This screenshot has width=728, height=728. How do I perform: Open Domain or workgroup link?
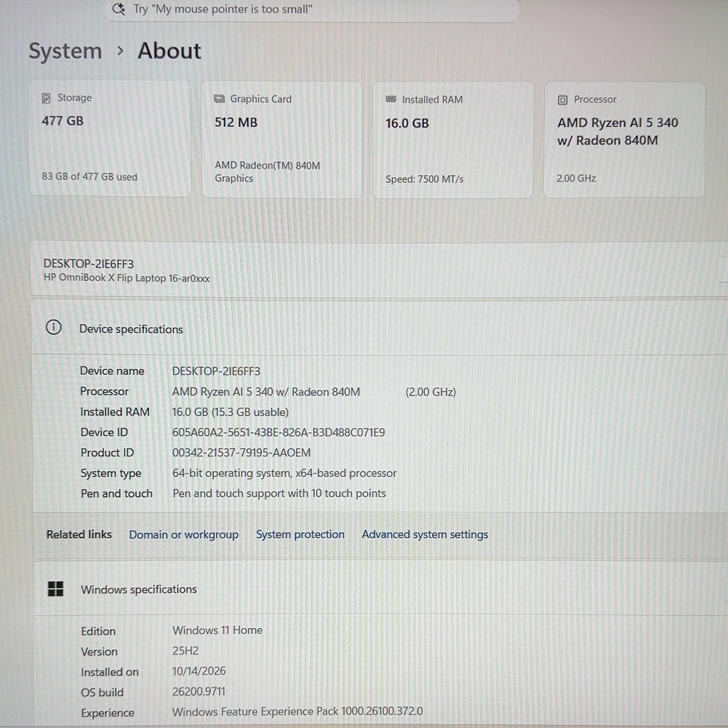point(184,534)
